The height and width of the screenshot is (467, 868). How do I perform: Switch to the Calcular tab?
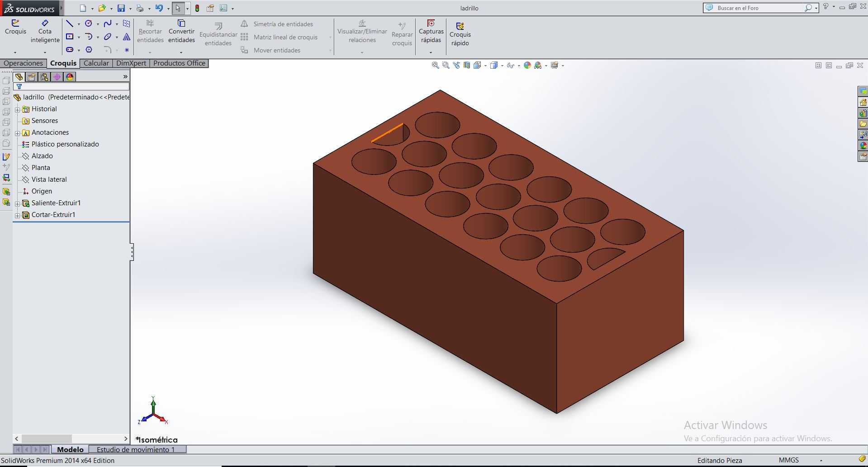pyautogui.click(x=96, y=63)
